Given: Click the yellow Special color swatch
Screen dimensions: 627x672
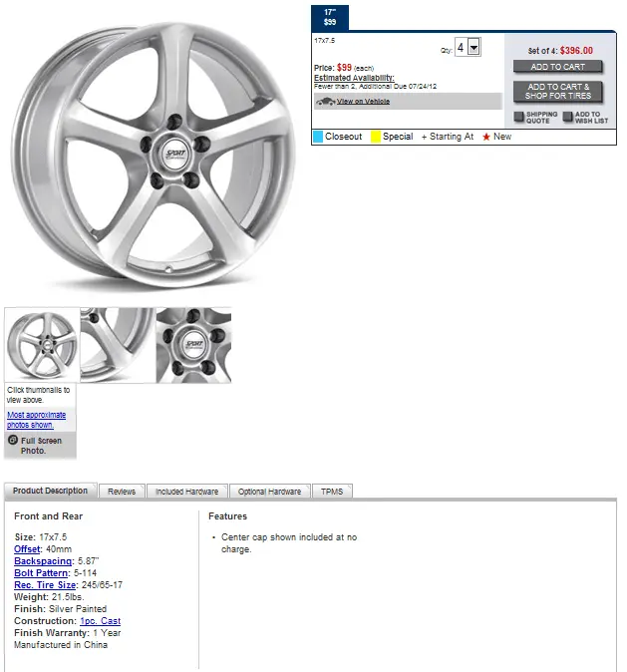Looking at the screenshot, I should coord(376,137).
